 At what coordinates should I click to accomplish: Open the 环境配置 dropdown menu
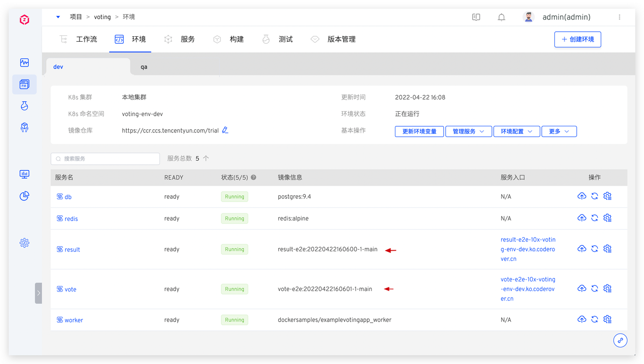point(516,131)
